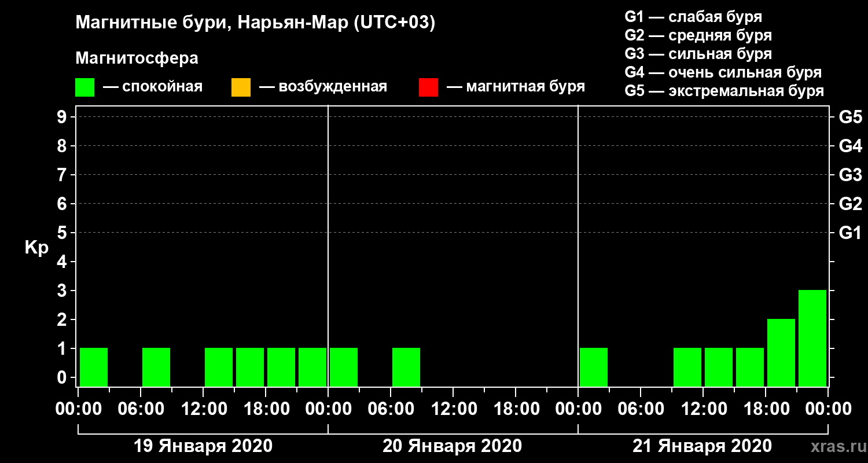Click the right-axis 'G1' storm level label
The height and width of the screenshot is (463, 868).
(850, 233)
